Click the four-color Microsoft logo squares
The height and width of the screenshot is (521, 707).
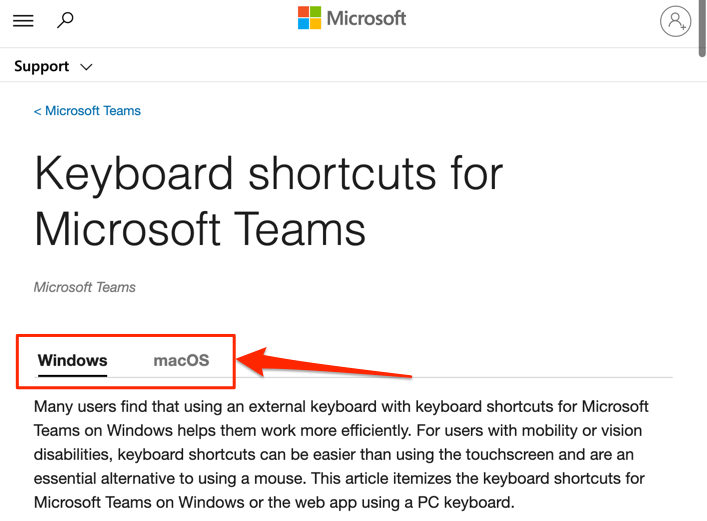point(310,19)
